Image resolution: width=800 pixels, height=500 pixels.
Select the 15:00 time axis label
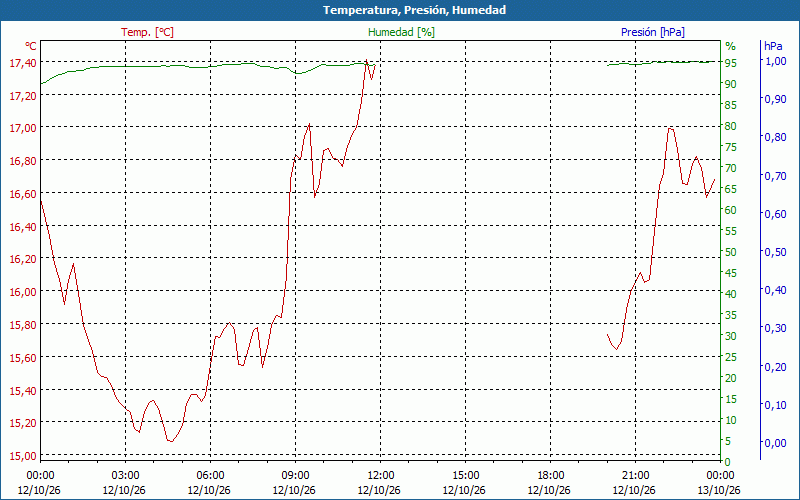click(465, 476)
